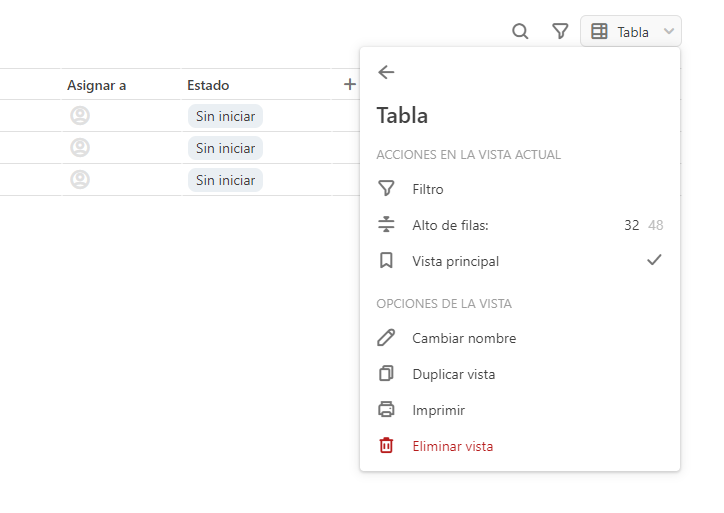
Task: Click the first row's assignee avatar icon
Action: tap(80, 115)
